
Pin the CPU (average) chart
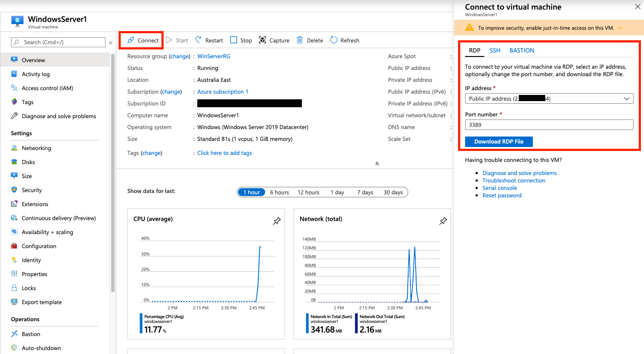pyautogui.click(x=276, y=221)
